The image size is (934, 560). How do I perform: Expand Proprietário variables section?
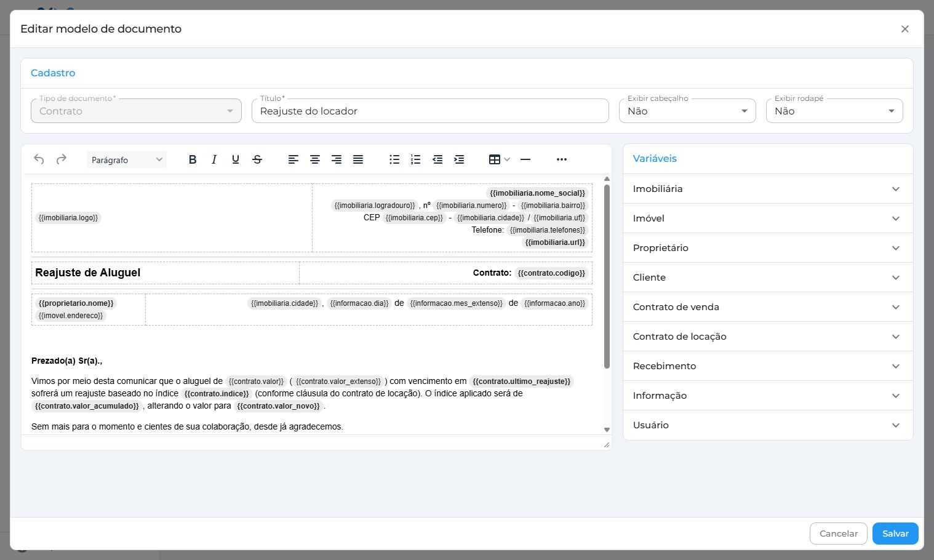point(768,248)
